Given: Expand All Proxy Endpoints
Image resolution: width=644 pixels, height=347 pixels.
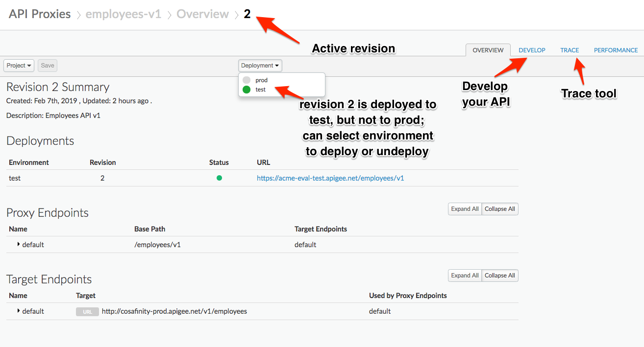Looking at the screenshot, I should (465, 209).
